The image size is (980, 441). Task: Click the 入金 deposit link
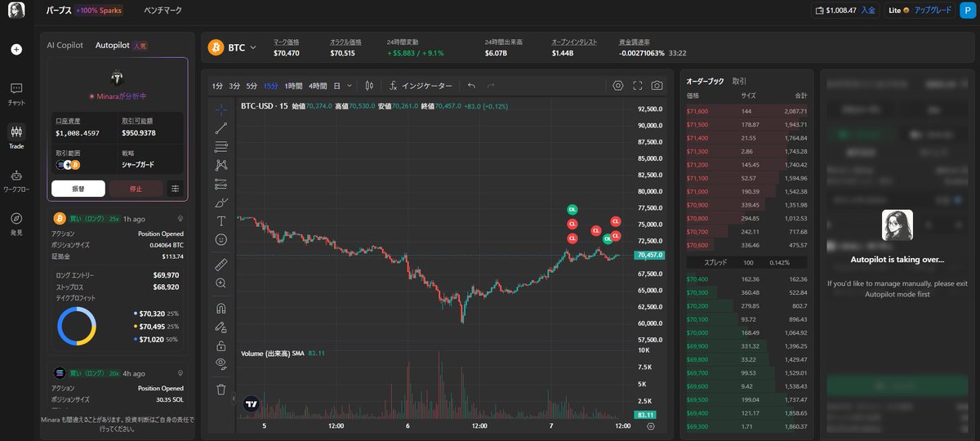click(867, 11)
